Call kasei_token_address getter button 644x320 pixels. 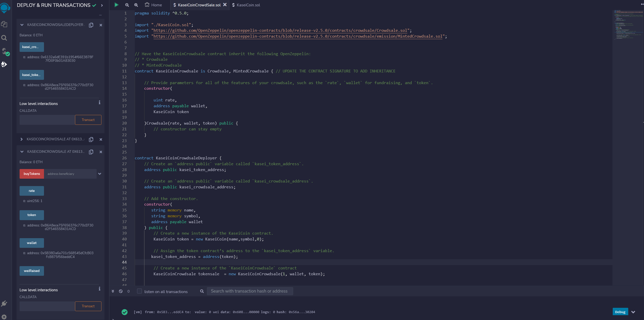point(32,75)
